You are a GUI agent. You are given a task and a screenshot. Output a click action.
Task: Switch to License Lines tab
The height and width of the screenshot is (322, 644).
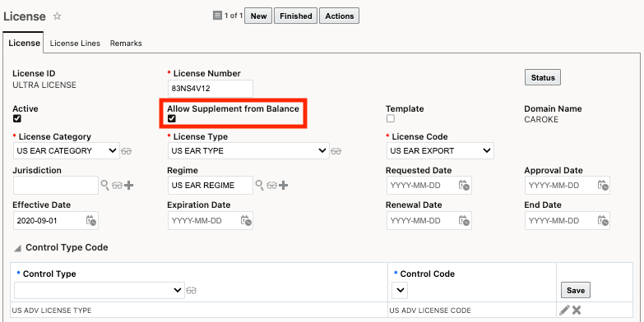[x=75, y=43]
